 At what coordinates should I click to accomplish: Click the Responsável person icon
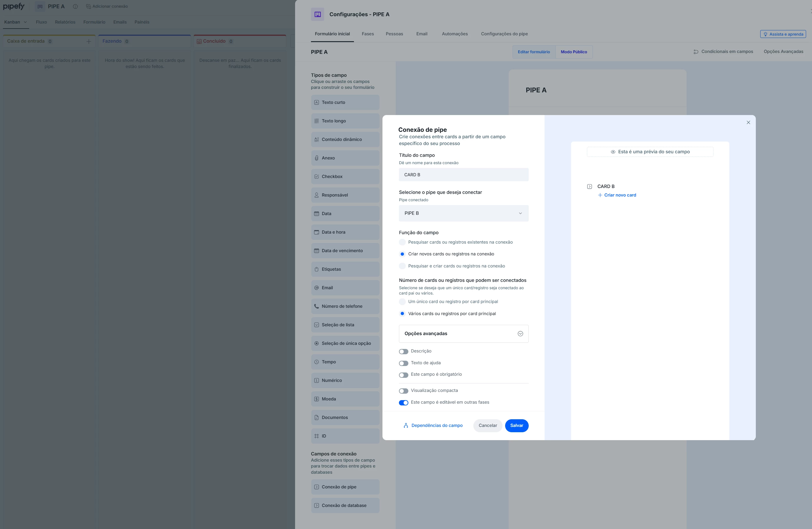(x=316, y=195)
